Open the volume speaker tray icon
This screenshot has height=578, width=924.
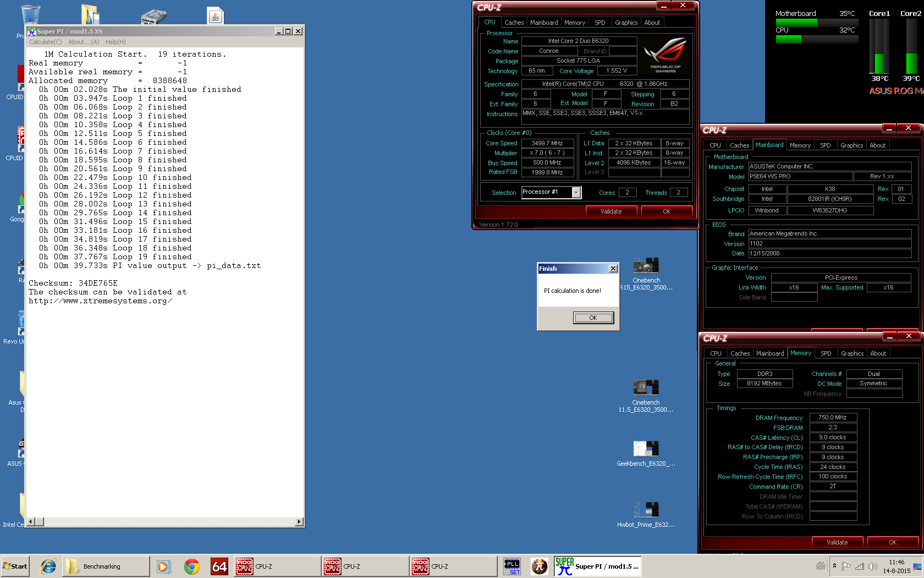pos(872,566)
